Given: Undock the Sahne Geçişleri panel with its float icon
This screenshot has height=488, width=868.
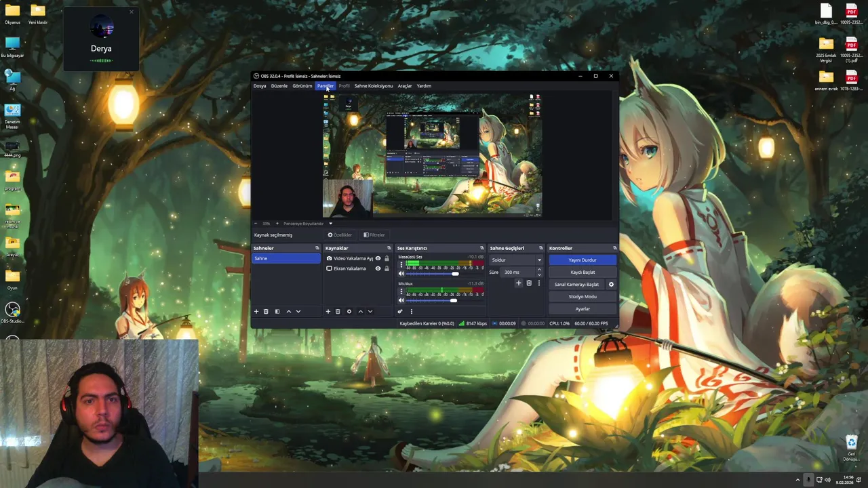Looking at the screenshot, I should [540, 248].
